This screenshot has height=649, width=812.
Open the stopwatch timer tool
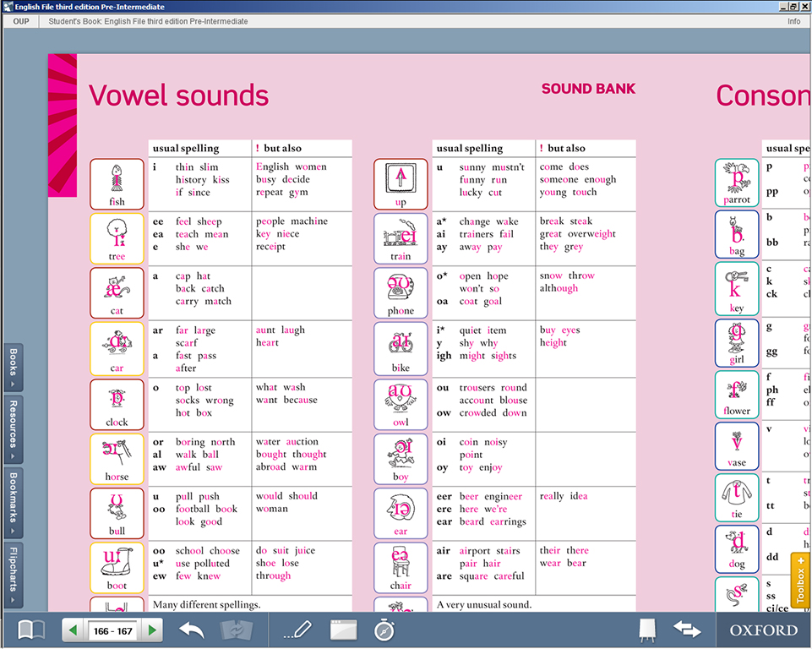coord(384,630)
